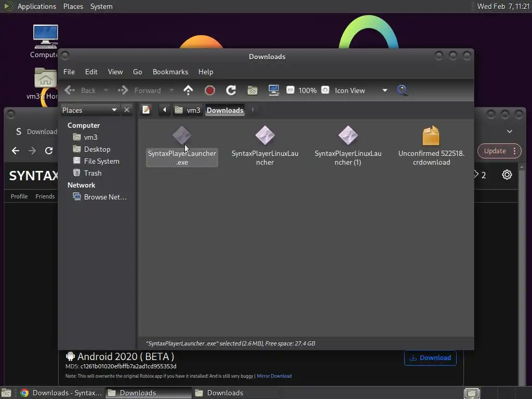Image resolution: width=532 pixels, height=399 pixels.
Task: Click the Android 2020 Download button
Action: [x=430, y=358]
